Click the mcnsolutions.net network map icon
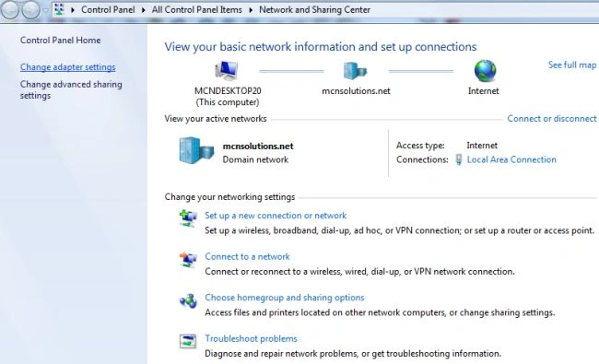 coord(355,71)
